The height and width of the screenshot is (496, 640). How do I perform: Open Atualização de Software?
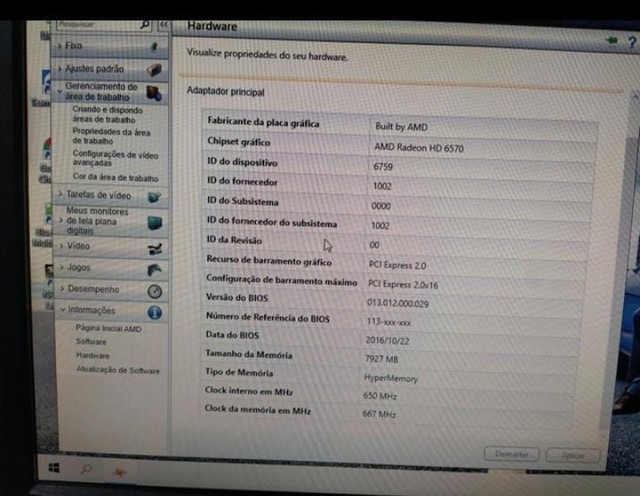118,370
